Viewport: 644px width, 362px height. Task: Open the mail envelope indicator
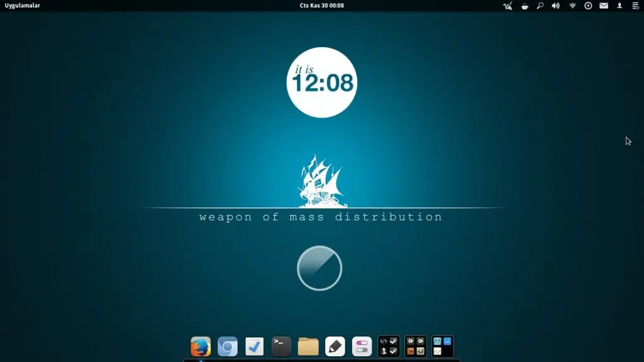[x=604, y=6]
